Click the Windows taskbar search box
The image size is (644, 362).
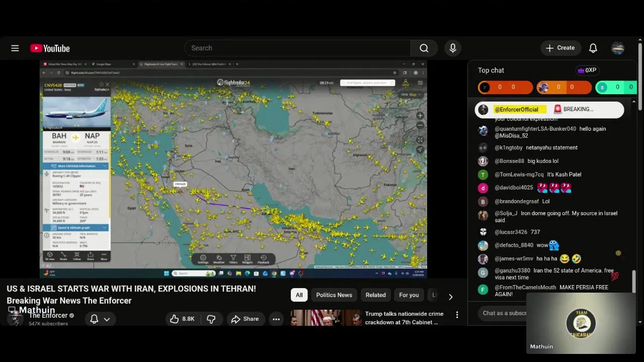pos(194,274)
